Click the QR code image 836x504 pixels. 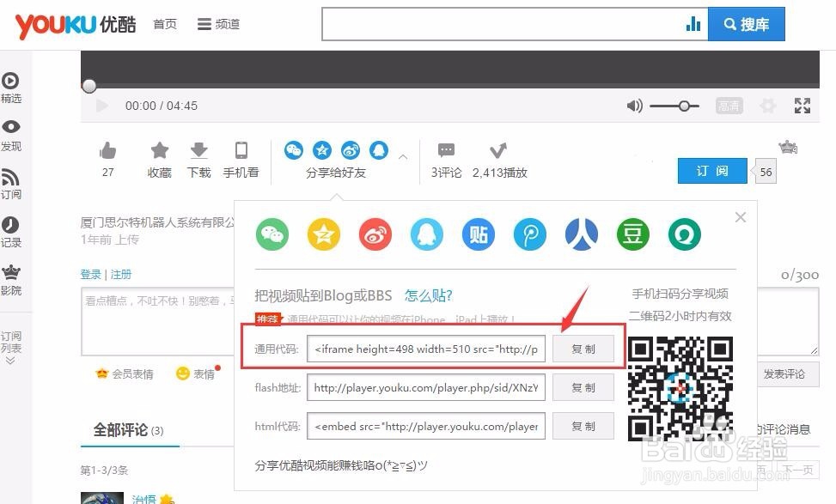point(680,389)
